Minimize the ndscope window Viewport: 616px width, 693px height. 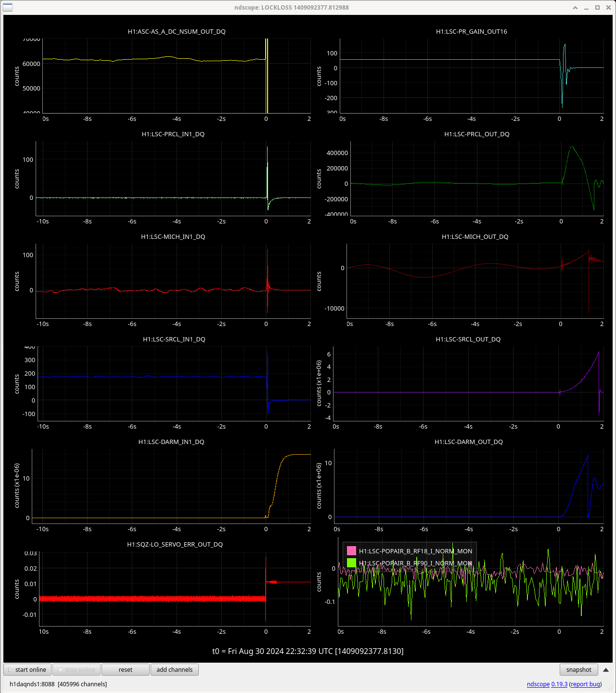pyautogui.click(x=587, y=8)
